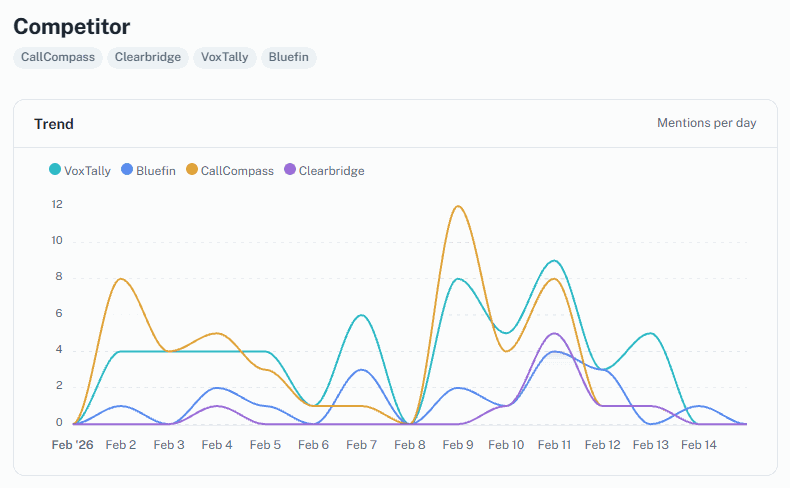Click the 'Feb 12' axis label

pyautogui.click(x=603, y=445)
